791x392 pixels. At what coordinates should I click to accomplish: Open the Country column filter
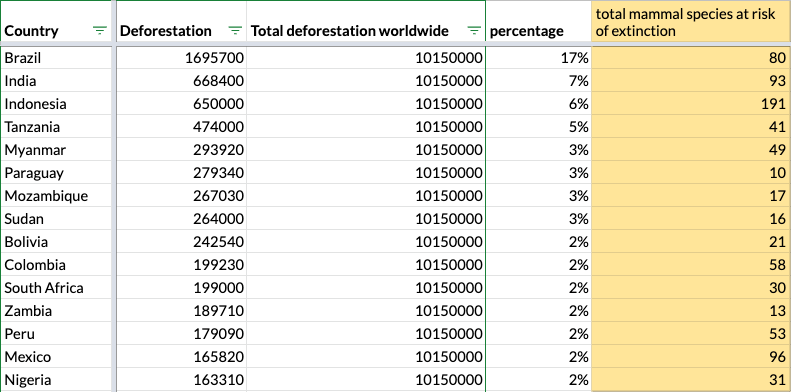pos(100,31)
